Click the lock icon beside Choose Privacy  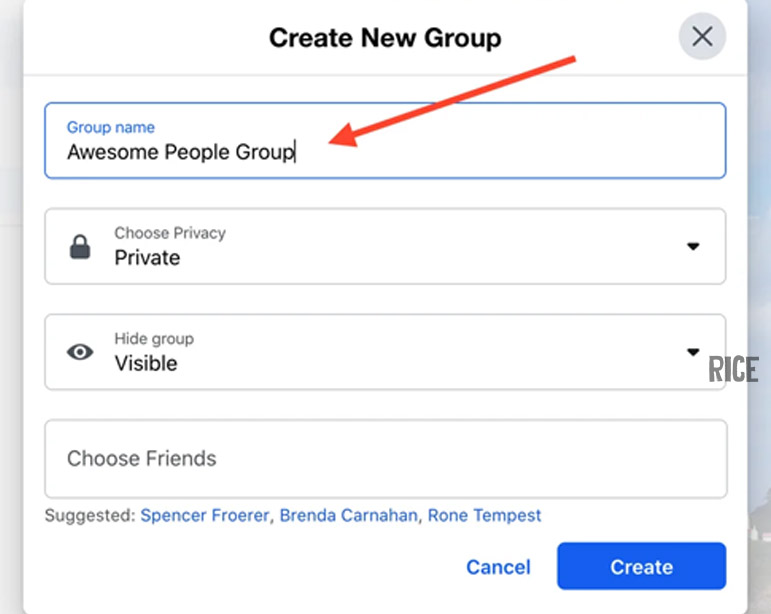tap(80, 247)
